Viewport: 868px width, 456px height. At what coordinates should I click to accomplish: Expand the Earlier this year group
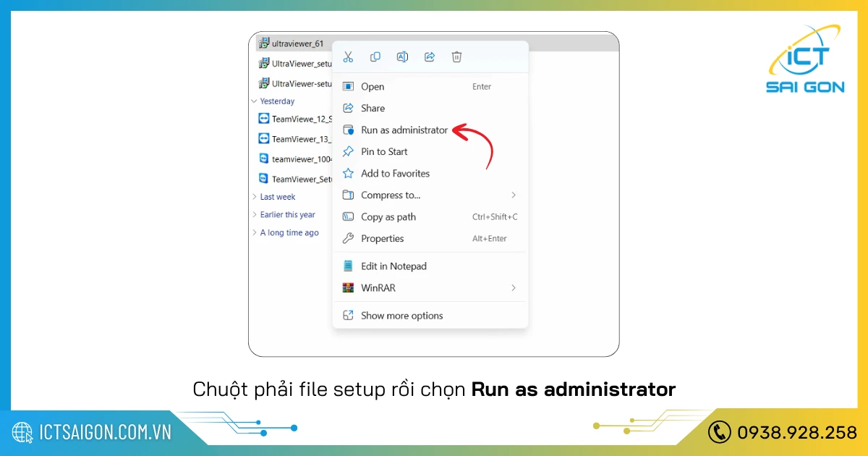coord(254,215)
